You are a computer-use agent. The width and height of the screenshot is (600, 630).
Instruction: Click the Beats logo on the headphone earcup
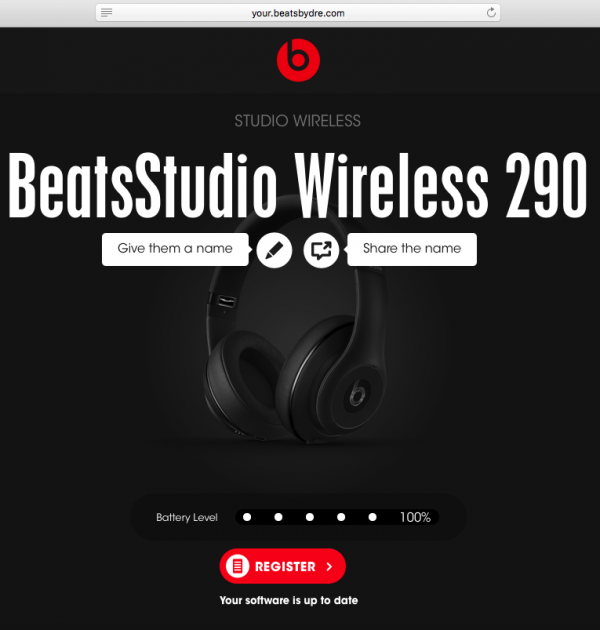point(356,392)
